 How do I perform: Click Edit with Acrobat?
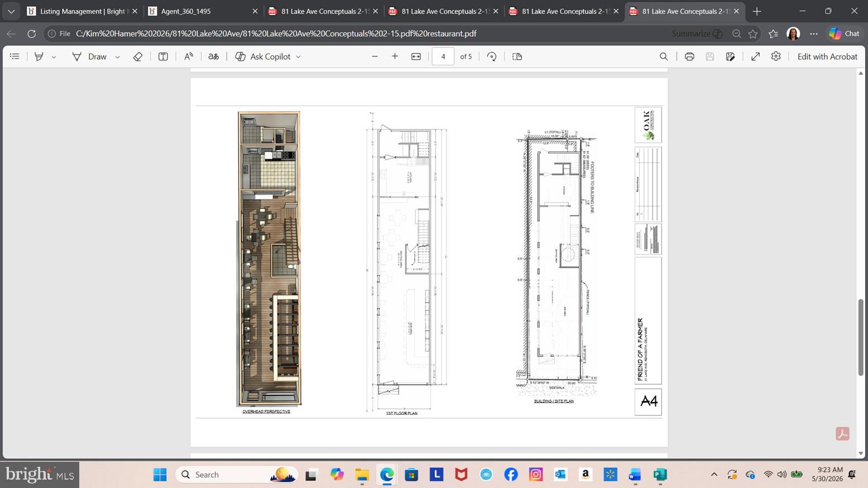click(827, 56)
